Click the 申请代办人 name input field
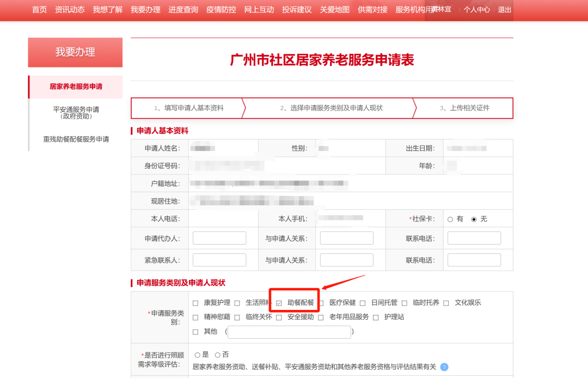588x378 pixels. tap(219, 238)
